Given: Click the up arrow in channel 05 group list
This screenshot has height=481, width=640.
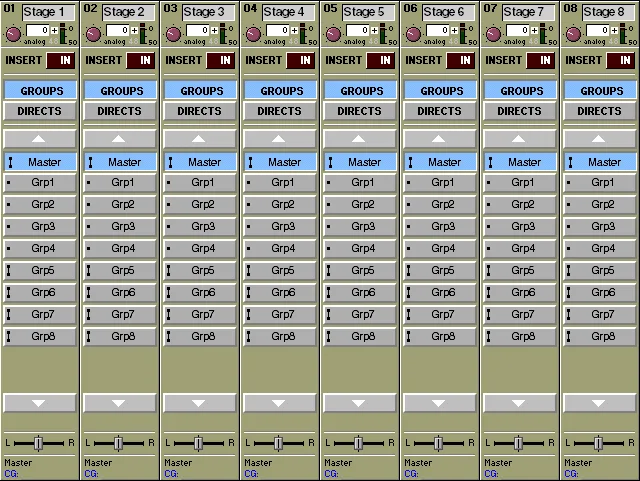Looking at the screenshot, I should (360, 139).
